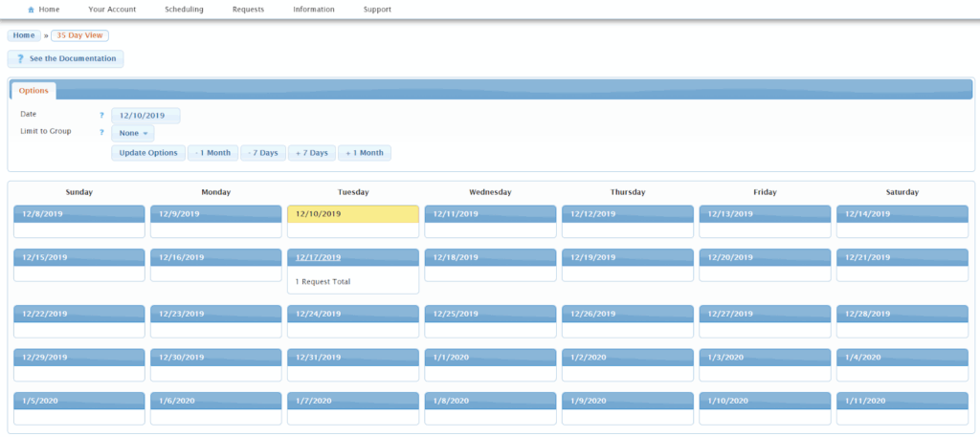
Task: Open the Information menu
Action: coord(314,10)
